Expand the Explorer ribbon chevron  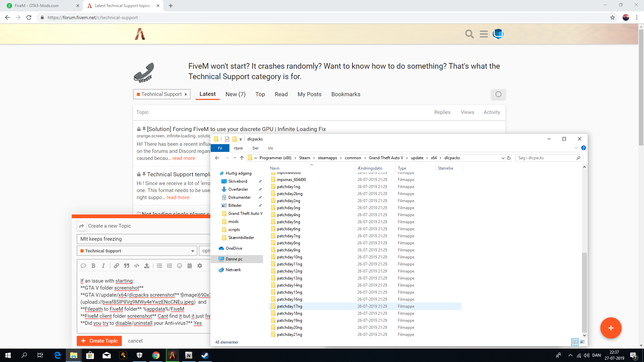click(576, 148)
